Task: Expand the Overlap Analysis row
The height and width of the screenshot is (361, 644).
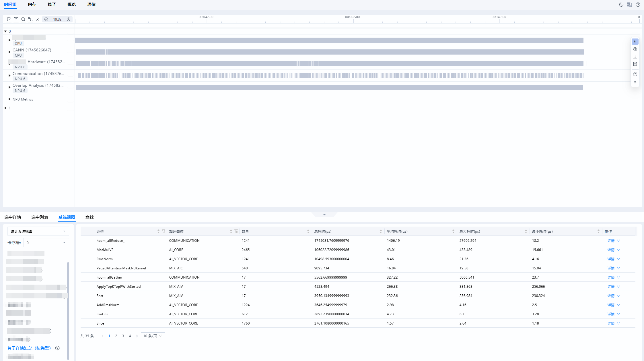Action: 9,87
